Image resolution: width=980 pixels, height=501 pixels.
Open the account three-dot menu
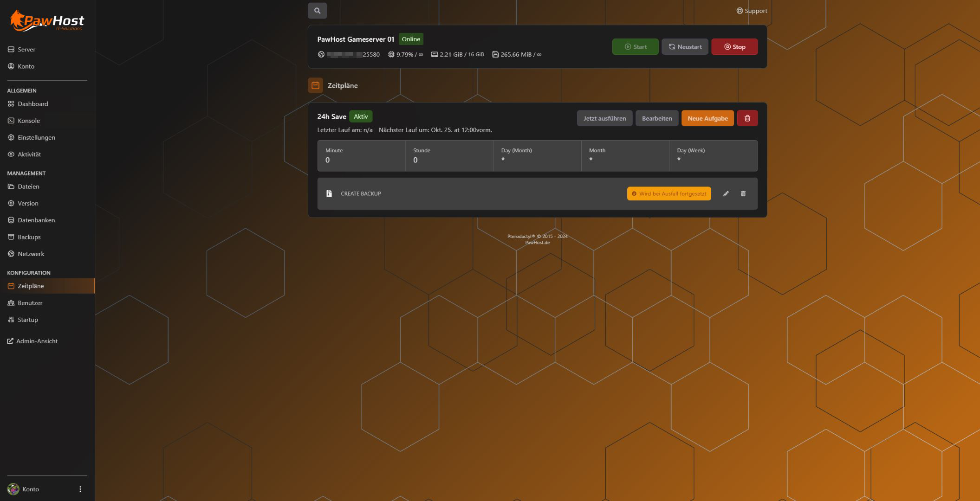coord(80,489)
